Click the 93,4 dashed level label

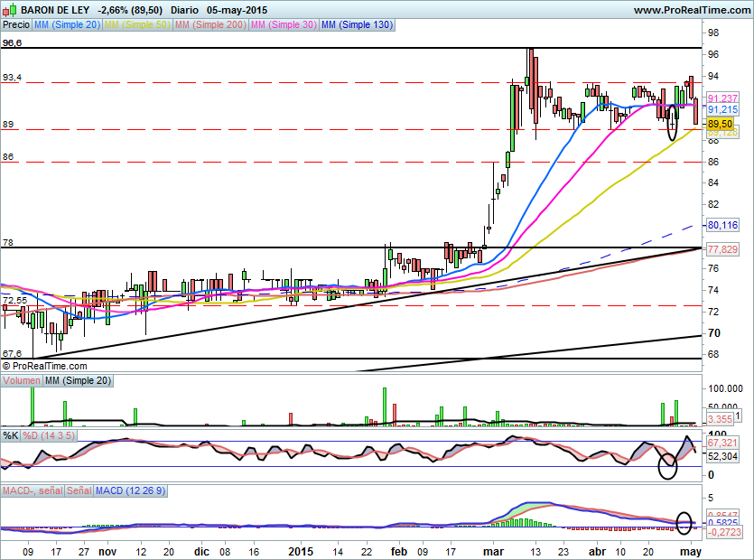tap(12, 78)
